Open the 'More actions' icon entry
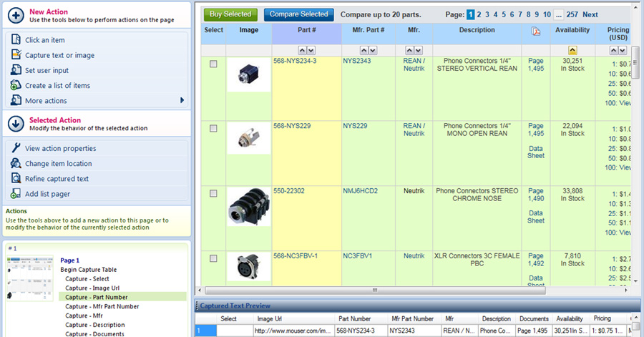This screenshot has width=644, height=337. tap(16, 101)
